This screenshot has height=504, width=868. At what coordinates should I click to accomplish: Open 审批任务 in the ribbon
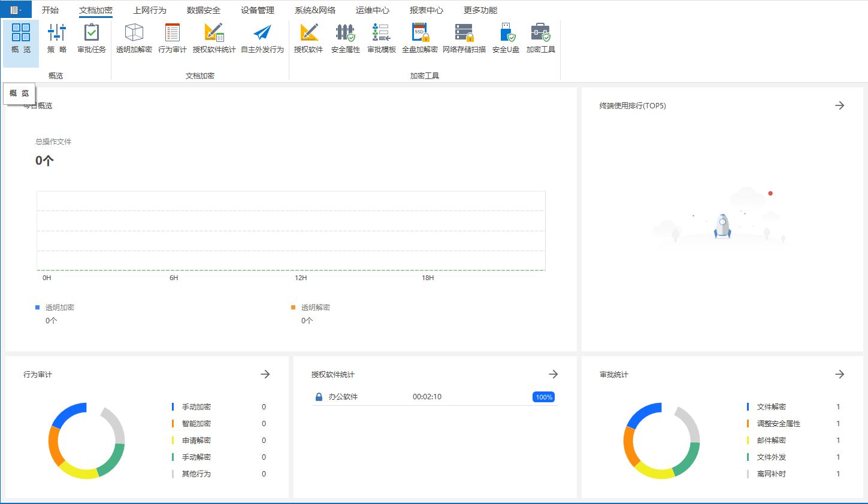pos(92,38)
